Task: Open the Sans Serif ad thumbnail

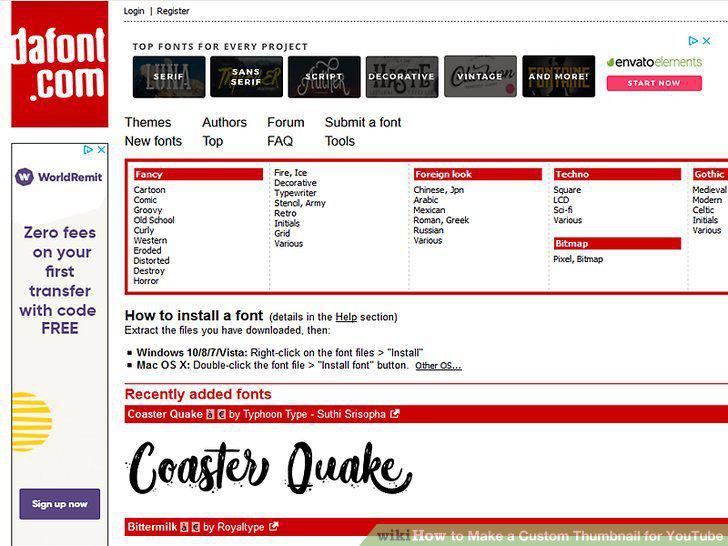Action: 247,77
